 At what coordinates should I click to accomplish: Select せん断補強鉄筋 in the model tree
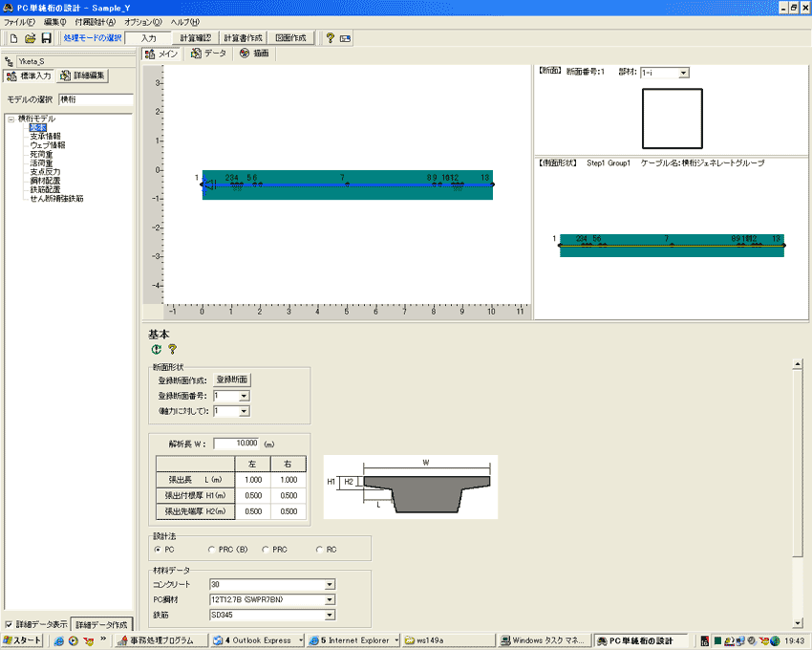[x=56, y=198]
